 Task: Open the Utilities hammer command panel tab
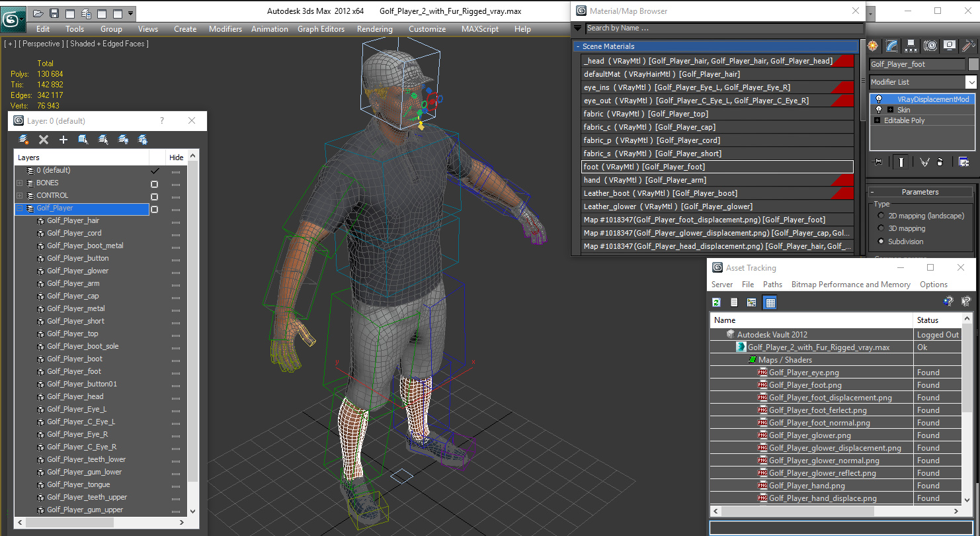click(x=969, y=46)
